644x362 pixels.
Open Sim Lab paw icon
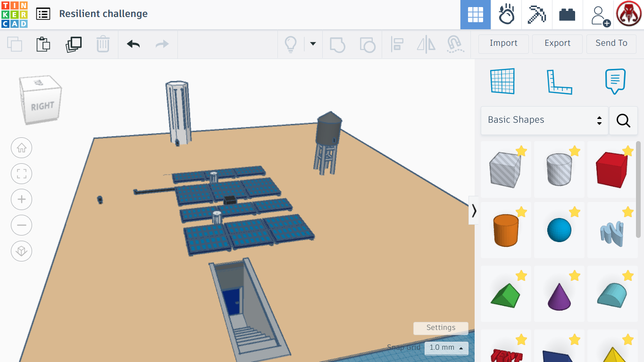[x=506, y=15]
